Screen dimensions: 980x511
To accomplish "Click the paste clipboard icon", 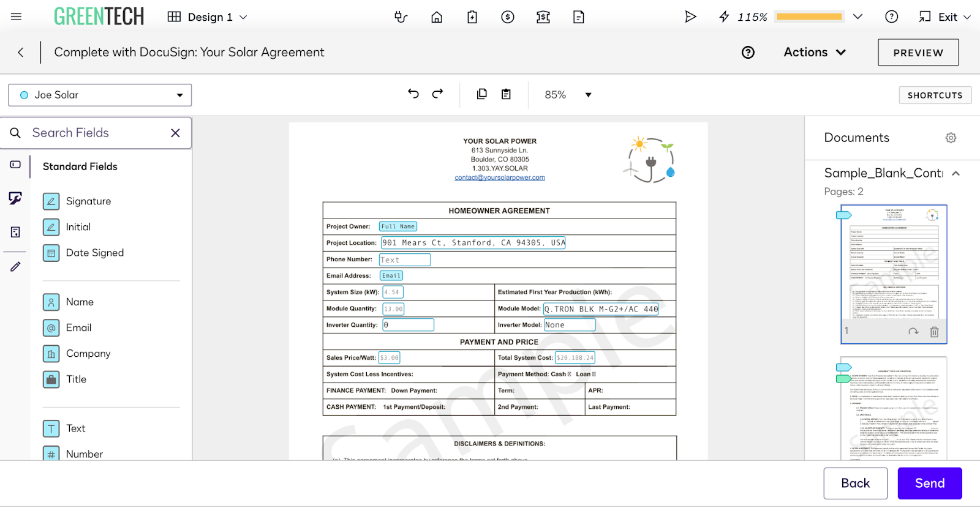I will coord(506,94).
